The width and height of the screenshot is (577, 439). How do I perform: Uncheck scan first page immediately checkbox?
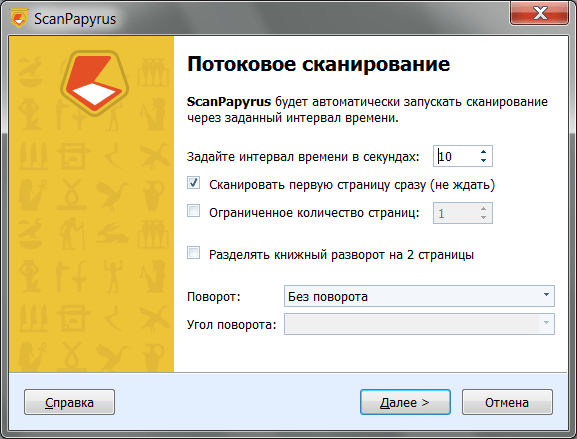coord(194,183)
